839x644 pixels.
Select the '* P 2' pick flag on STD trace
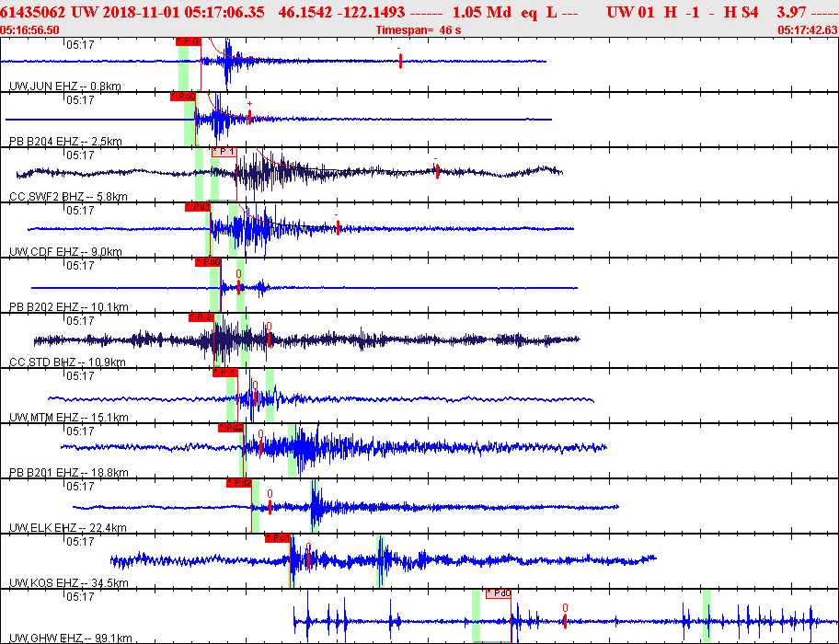(x=201, y=317)
